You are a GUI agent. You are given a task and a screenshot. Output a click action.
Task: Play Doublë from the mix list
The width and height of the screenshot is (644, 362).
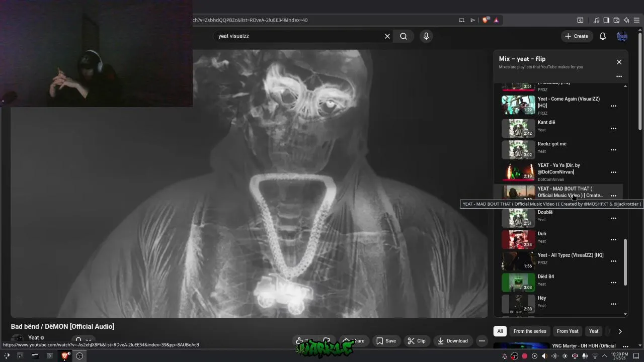(x=518, y=218)
